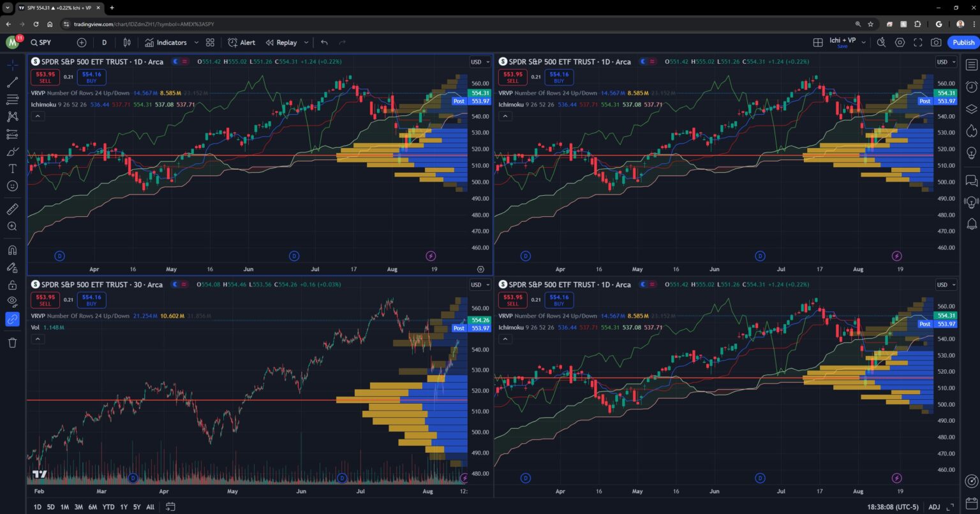Open the USD currency dropdown

click(x=480, y=62)
